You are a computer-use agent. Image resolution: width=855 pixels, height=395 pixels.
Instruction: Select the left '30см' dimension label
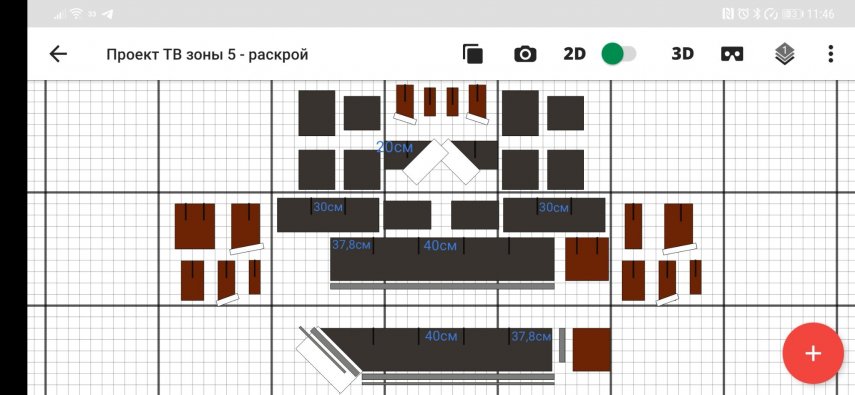328,207
